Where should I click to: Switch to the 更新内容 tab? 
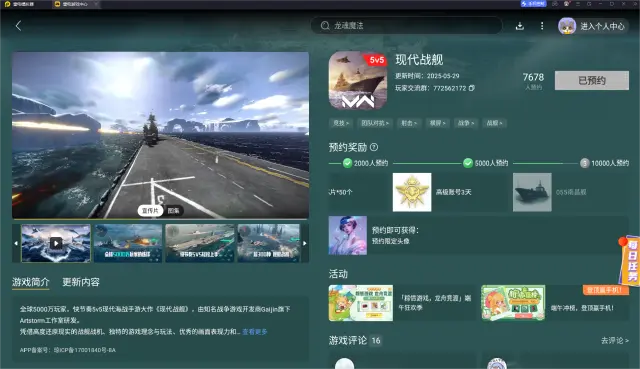point(81,282)
